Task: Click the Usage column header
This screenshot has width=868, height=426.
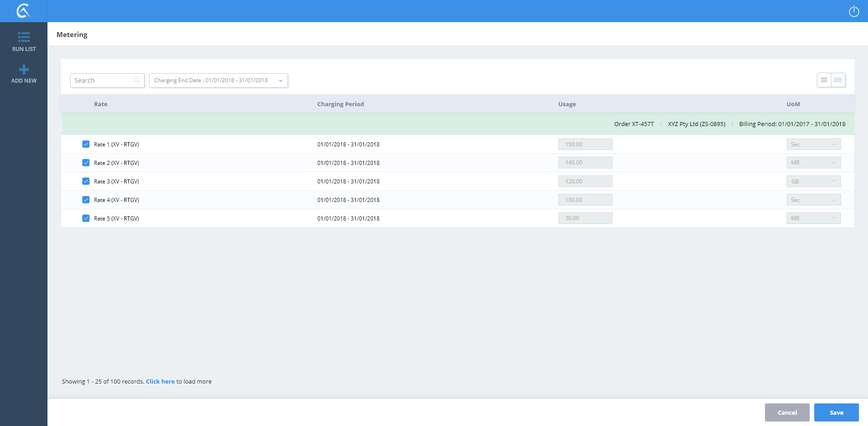Action: pos(566,104)
